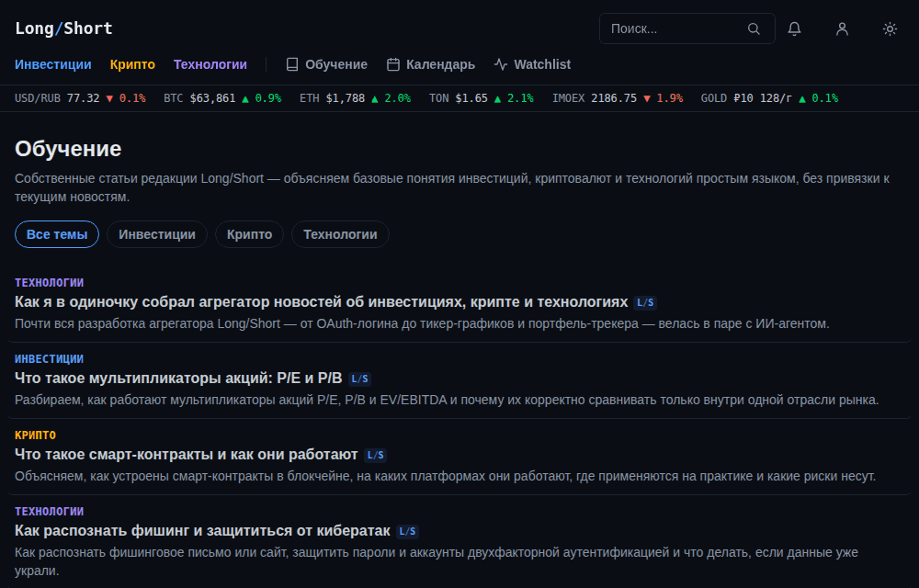Click ИНВЕСТИЦИИ label above multiplicators article
The height and width of the screenshot is (588, 919).
50,359
